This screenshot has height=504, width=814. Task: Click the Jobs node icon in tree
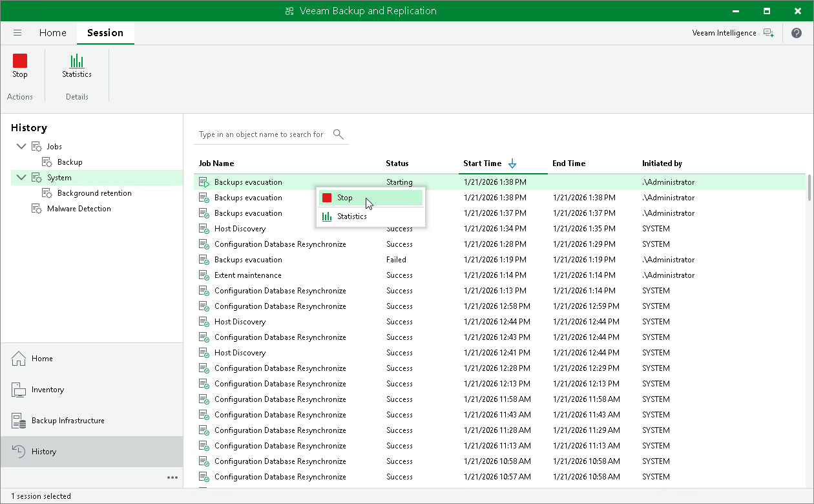37,147
